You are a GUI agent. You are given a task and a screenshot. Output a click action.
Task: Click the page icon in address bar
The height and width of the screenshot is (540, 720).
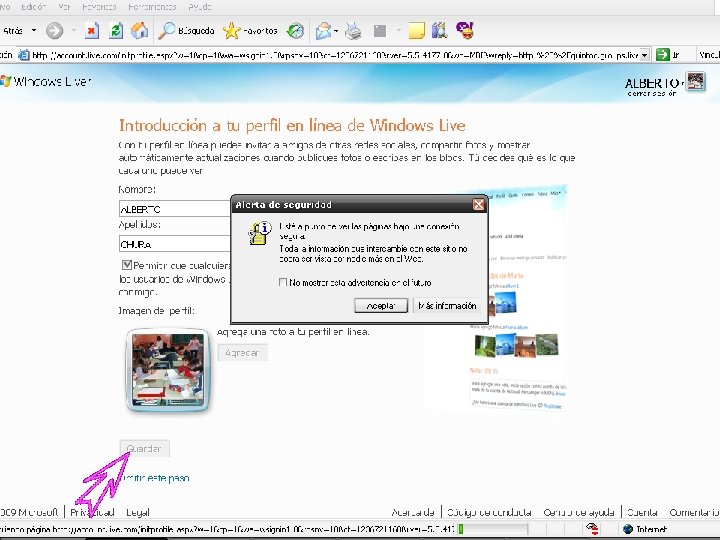[x=23, y=55]
